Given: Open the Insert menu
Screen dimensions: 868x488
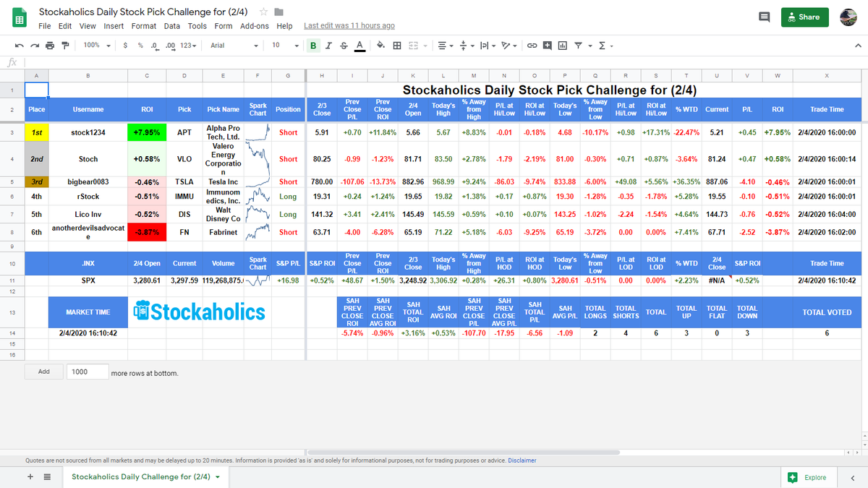Looking at the screenshot, I should (114, 26).
